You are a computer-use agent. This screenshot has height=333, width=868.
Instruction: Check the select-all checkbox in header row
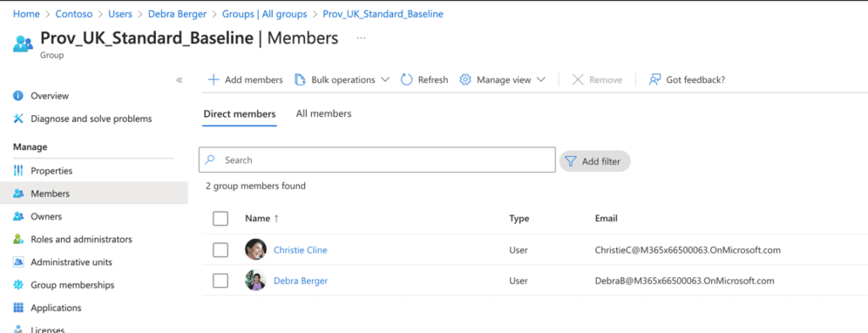(x=220, y=219)
